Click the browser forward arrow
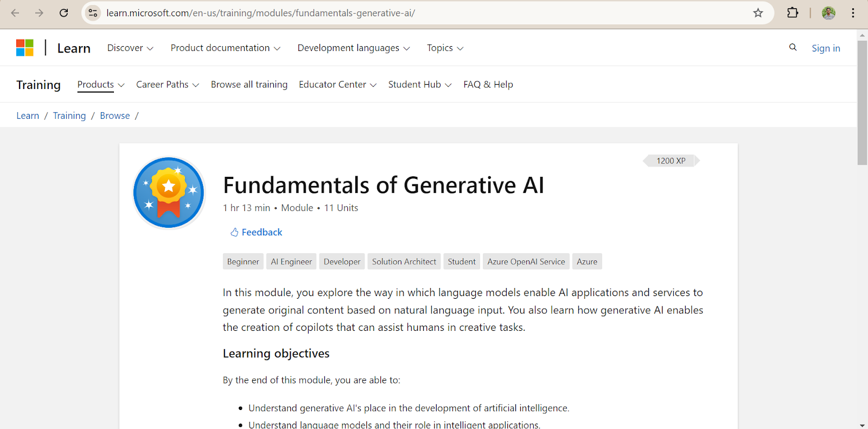The height and width of the screenshot is (429, 868). 39,13
